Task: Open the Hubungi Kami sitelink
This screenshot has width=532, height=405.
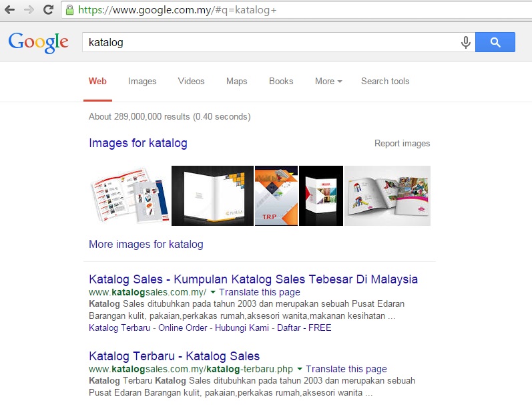Action: click(x=242, y=328)
